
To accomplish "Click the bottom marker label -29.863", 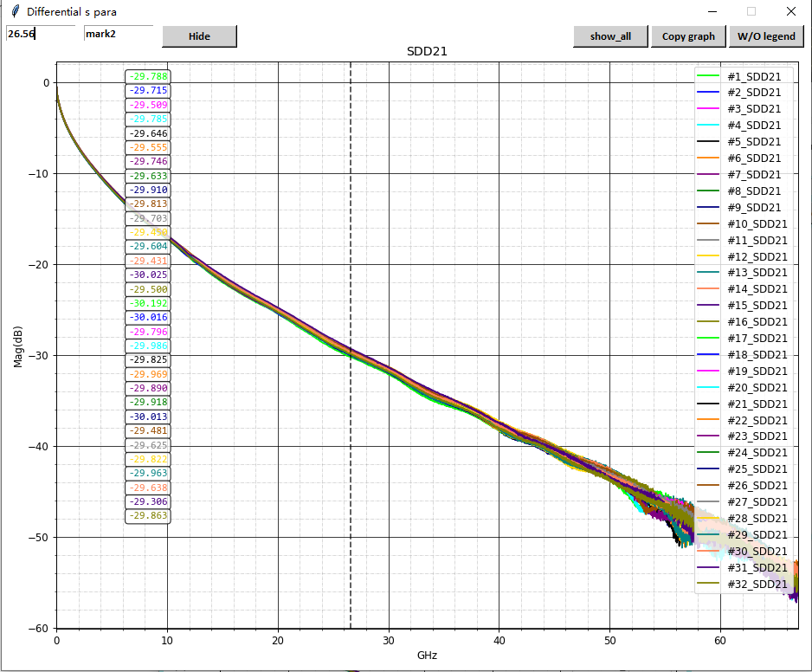I will click(x=148, y=516).
